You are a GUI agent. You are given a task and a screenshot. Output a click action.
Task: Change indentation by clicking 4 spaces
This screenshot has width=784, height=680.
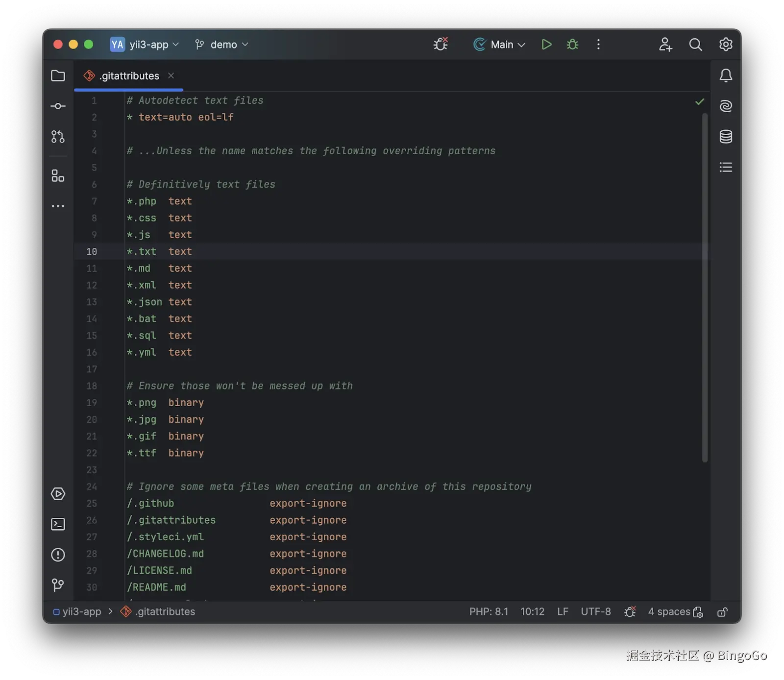pyautogui.click(x=669, y=611)
